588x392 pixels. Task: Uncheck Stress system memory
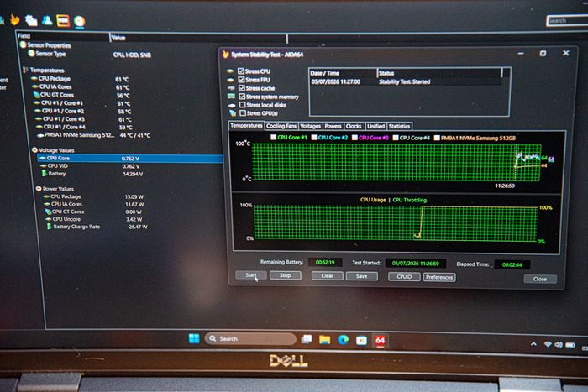point(242,97)
